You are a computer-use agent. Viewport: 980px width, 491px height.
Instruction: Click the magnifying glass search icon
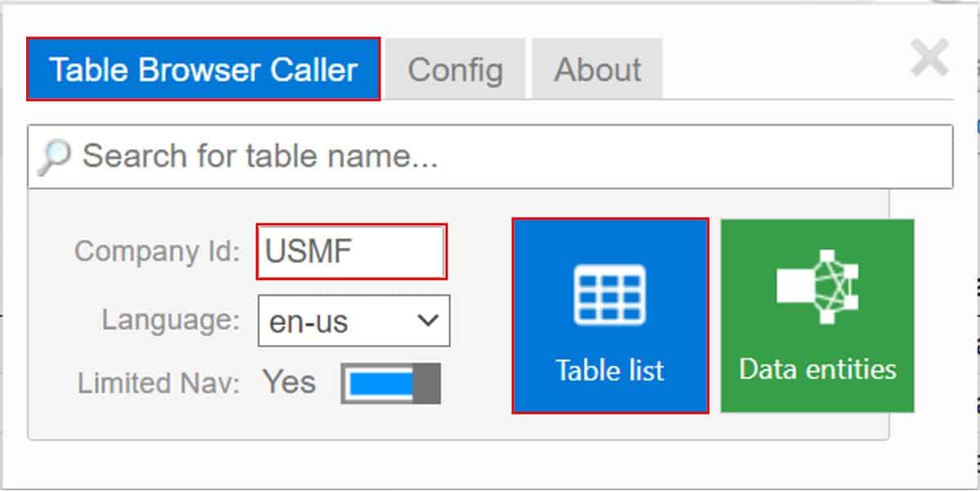tap(55, 155)
